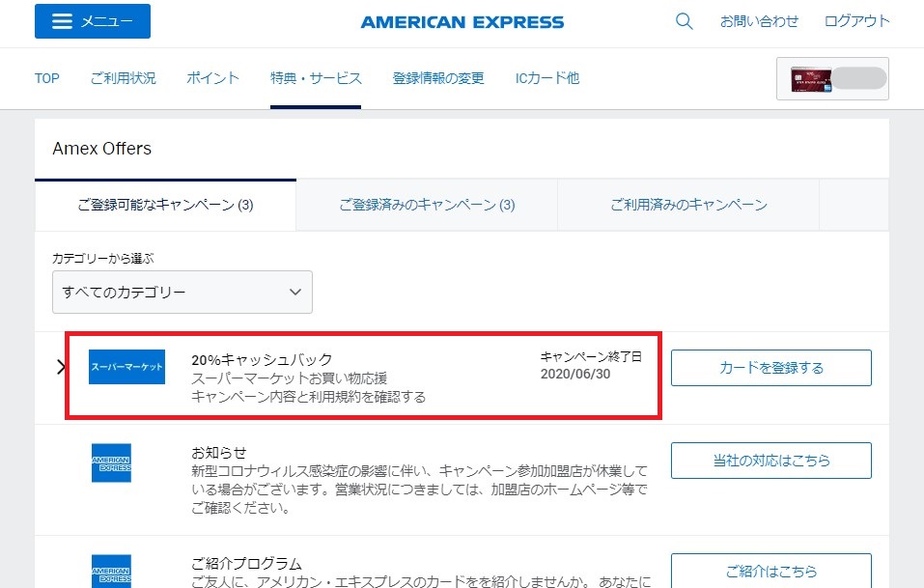924x588 pixels.
Task: Click the 当社の対応はこちら button
Action: point(770,461)
